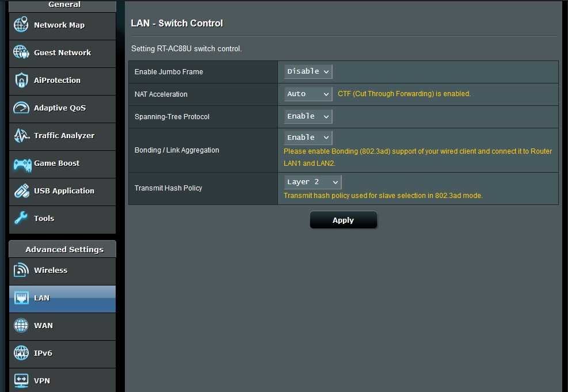Click 'Transmit hash policy used for slave selection' note
This screenshot has width=568, height=392.
tap(383, 195)
